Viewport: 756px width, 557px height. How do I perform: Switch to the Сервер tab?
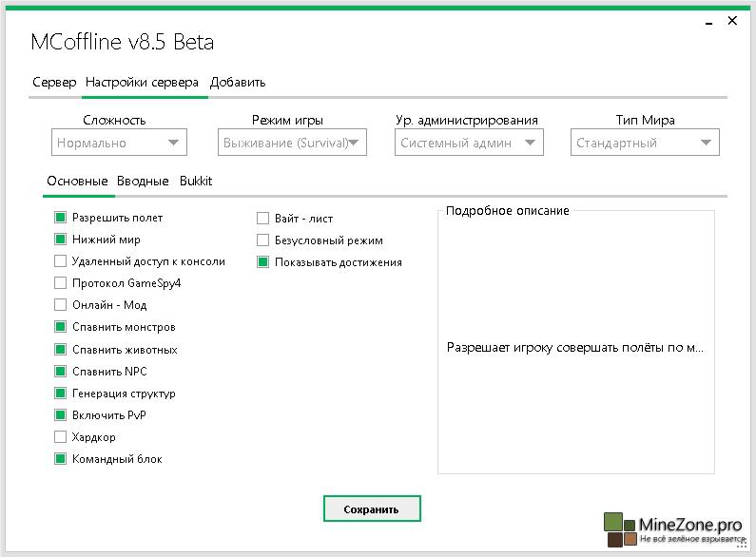[54, 83]
